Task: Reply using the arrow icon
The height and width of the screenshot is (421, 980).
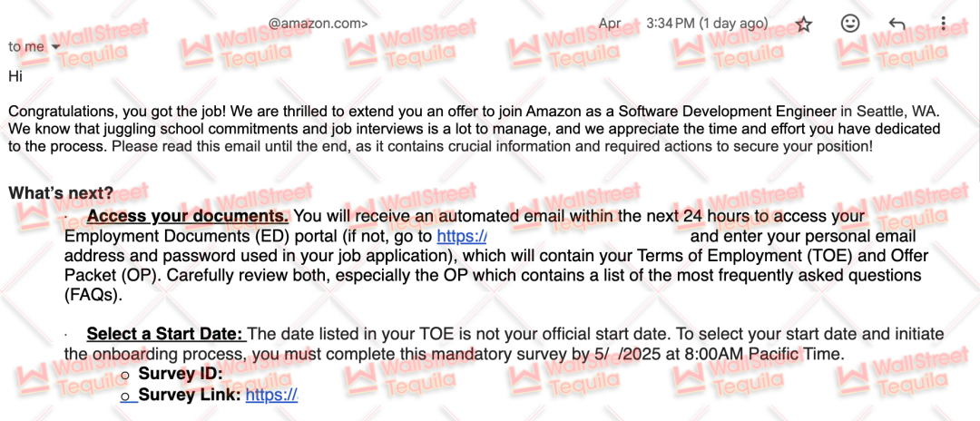Action: [897, 24]
